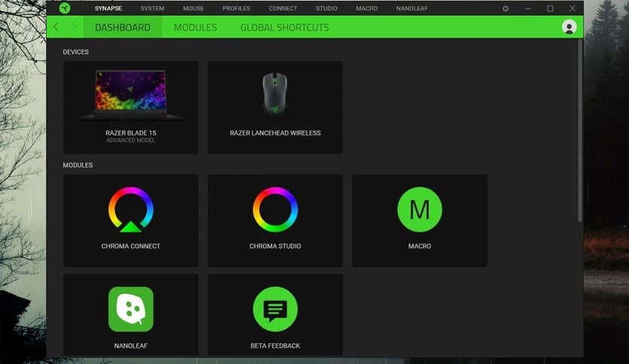Screen dimensions: 629x364
Task: Click the Razer Lancehead Wireless label
Action: (275, 132)
